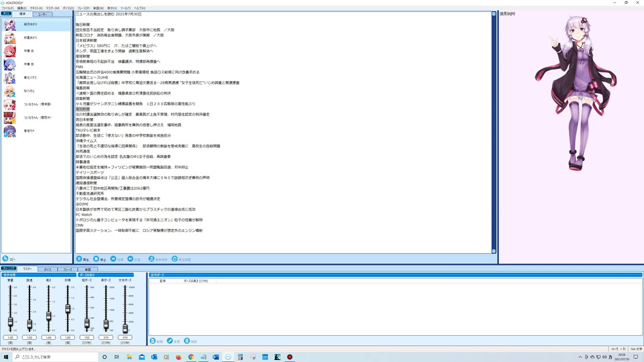Click the 話速 value input field
Viewport: 644px width, 362px height.
[x=30, y=337]
